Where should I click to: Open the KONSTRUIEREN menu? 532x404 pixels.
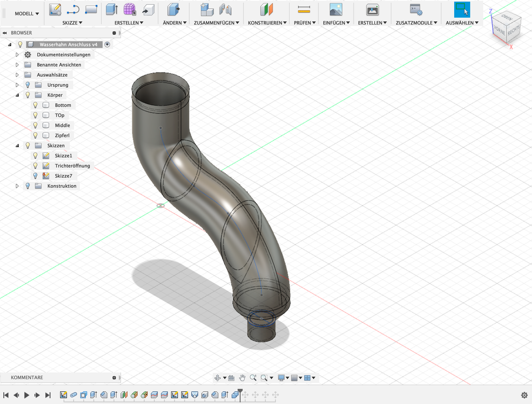(267, 23)
